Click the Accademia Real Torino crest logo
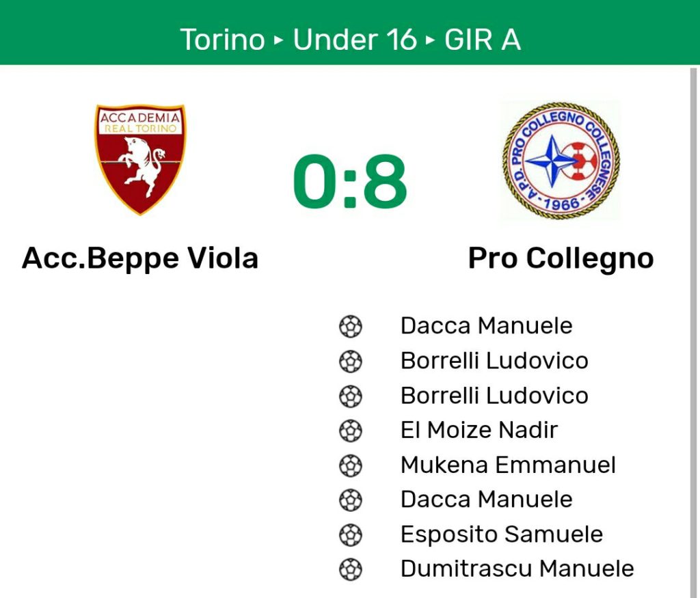Image resolution: width=700 pixels, height=598 pixels. coord(140,160)
